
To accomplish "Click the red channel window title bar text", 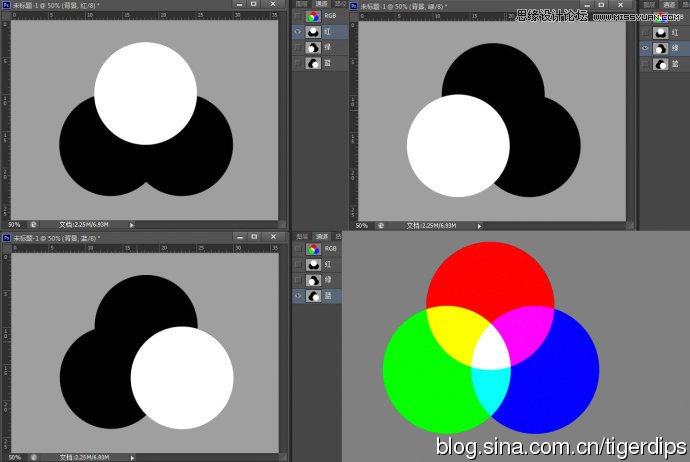I will pos(56,5).
